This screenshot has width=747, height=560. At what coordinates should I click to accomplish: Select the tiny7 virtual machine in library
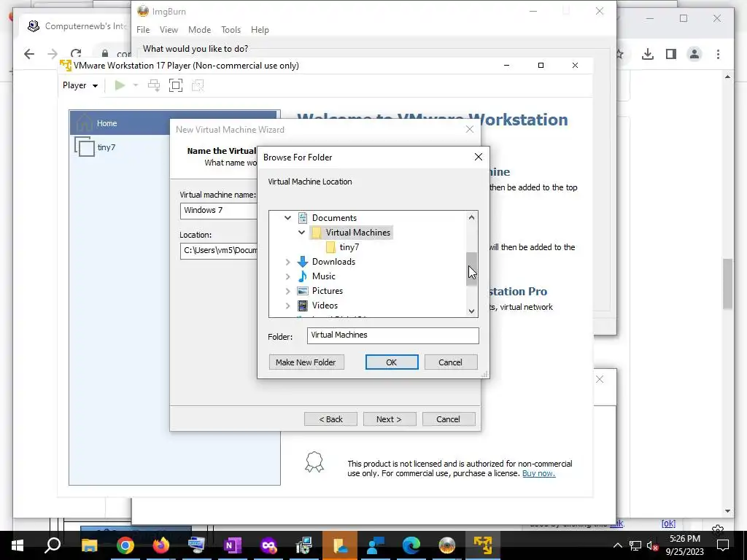107,147
